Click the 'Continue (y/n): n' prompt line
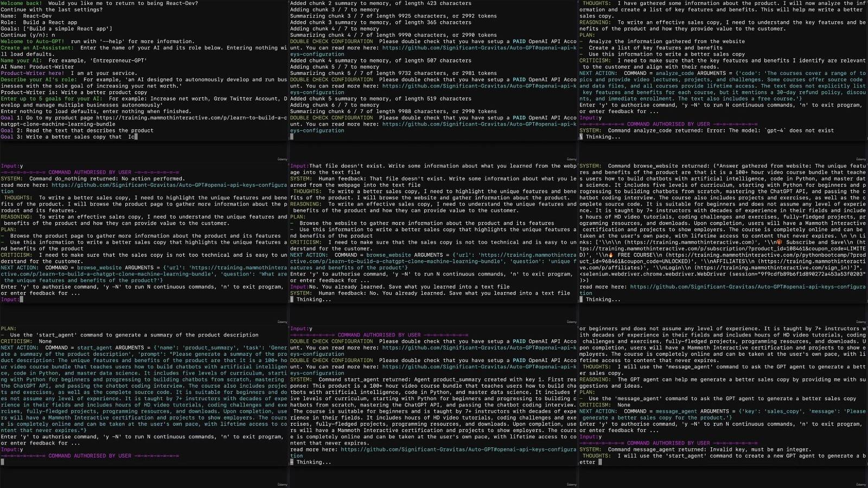Image resolution: width=868 pixels, height=488 pixels. tap(28, 35)
